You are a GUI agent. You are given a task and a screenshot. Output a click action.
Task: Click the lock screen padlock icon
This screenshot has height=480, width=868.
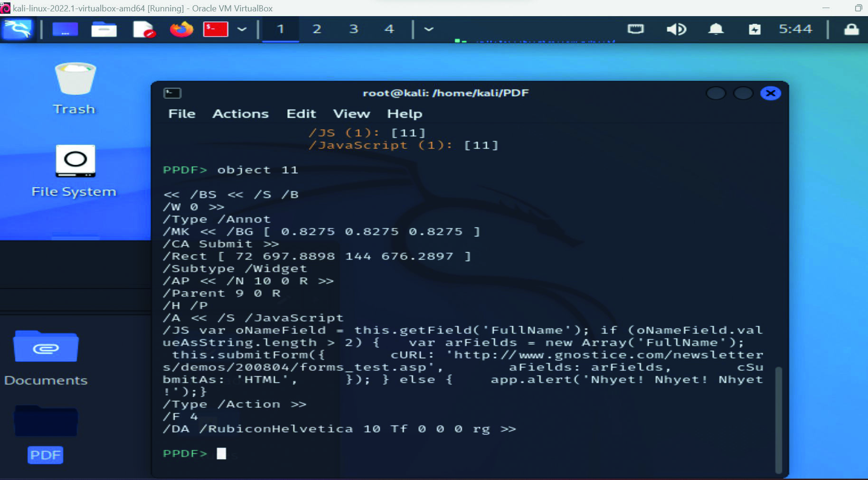(851, 29)
